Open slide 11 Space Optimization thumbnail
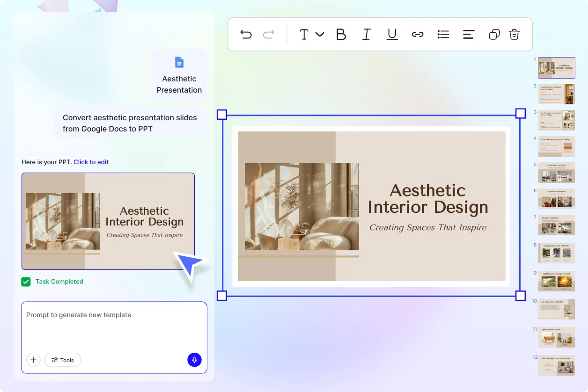This screenshot has height=392, width=588. (x=557, y=337)
